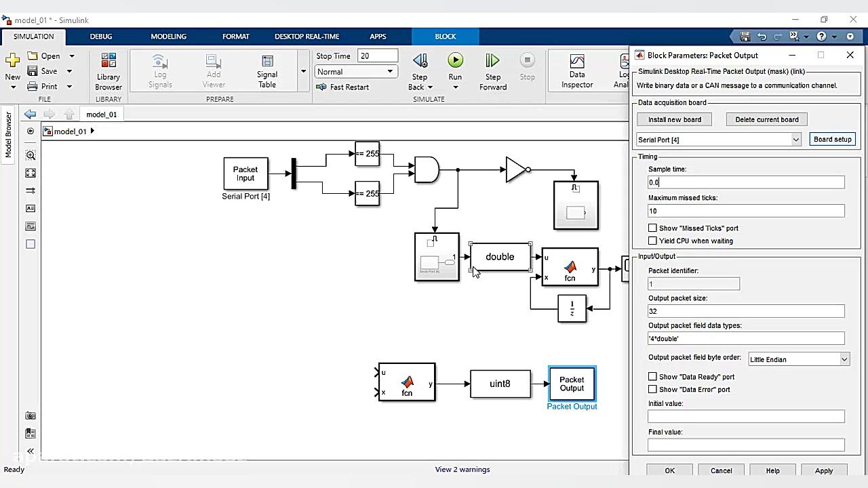Hide/show the explorer bar circle-arrow icon
Image resolution: width=868 pixels, height=488 pixels.
(31, 131)
